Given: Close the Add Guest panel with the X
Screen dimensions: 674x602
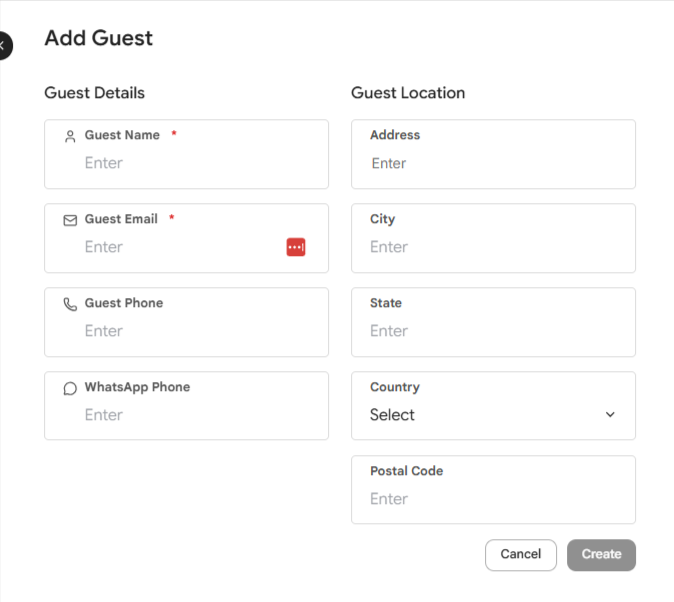Looking at the screenshot, I should tap(3, 46).
